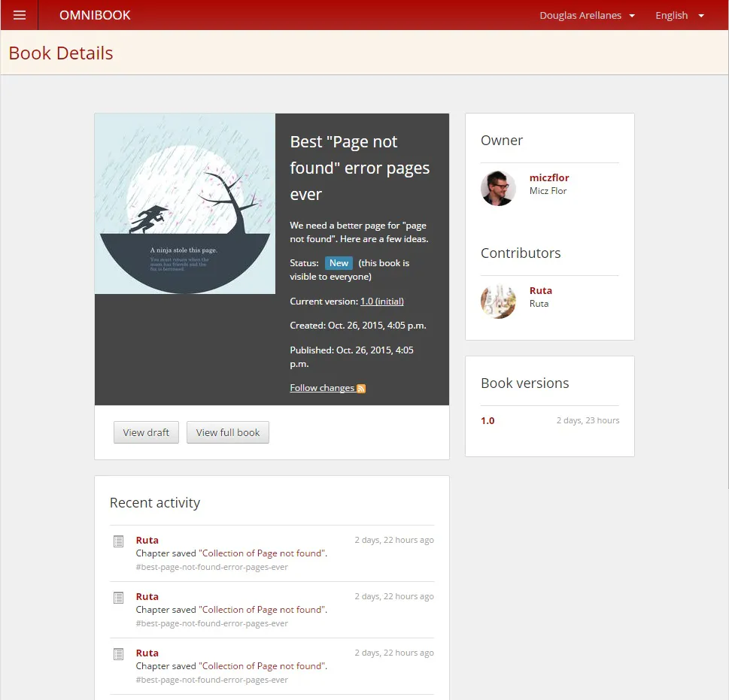Click Ruta in the first activity entry
Viewport: 729px width, 700px height.
pos(147,540)
